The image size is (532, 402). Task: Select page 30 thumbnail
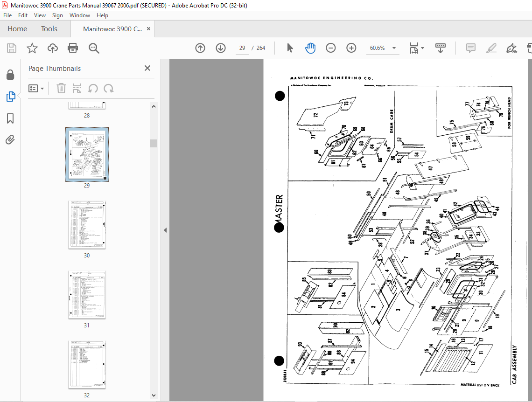(x=87, y=225)
